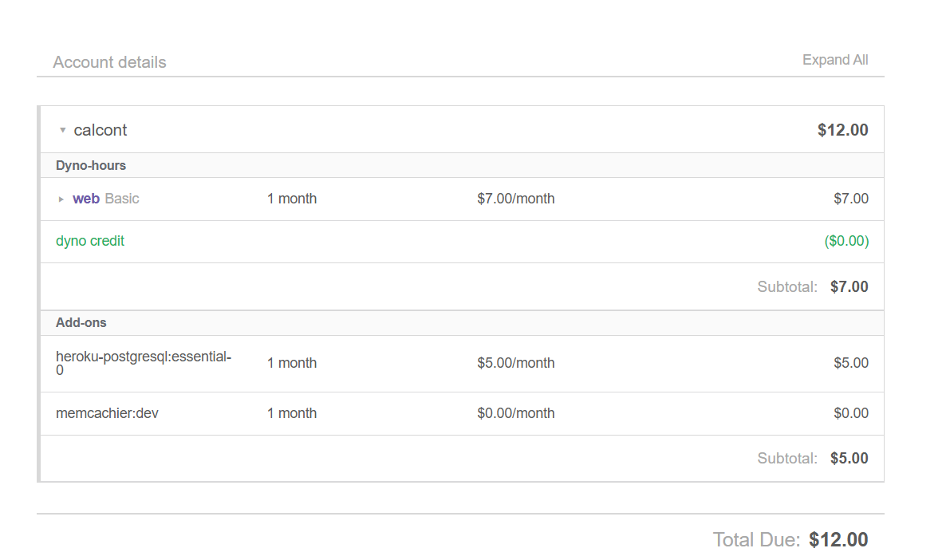Click the memcachier:dev add-on name
The height and width of the screenshot is (560, 950).
coord(107,413)
